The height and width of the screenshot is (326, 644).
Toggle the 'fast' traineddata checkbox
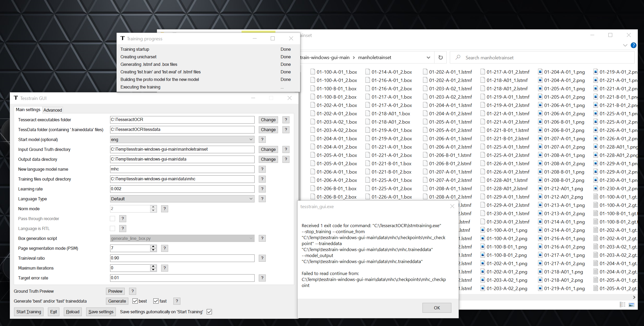pyautogui.click(x=156, y=301)
